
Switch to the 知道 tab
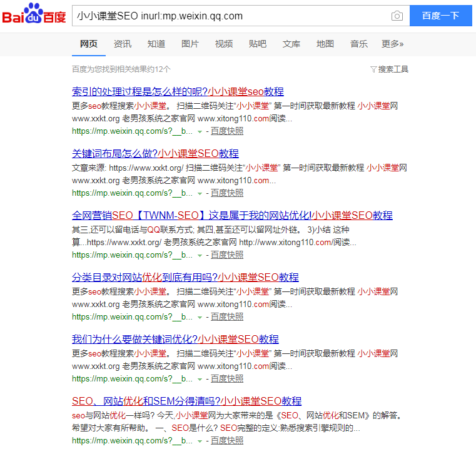tap(156, 44)
